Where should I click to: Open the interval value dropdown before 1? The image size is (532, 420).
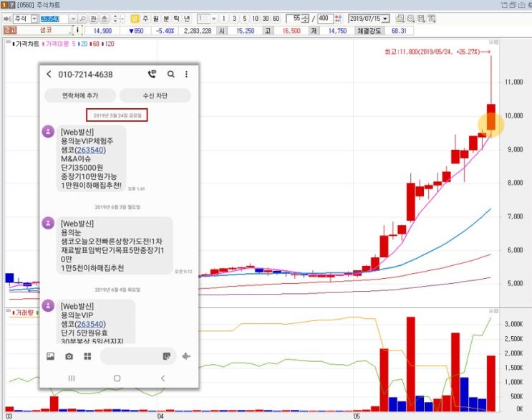(x=214, y=19)
